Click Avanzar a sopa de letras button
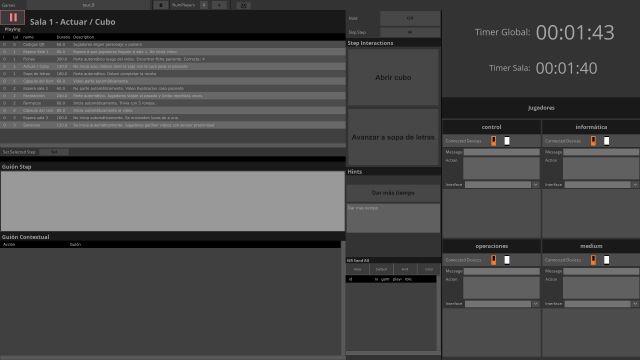Screen dimensions: 640x360 click(x=393, y=137)
